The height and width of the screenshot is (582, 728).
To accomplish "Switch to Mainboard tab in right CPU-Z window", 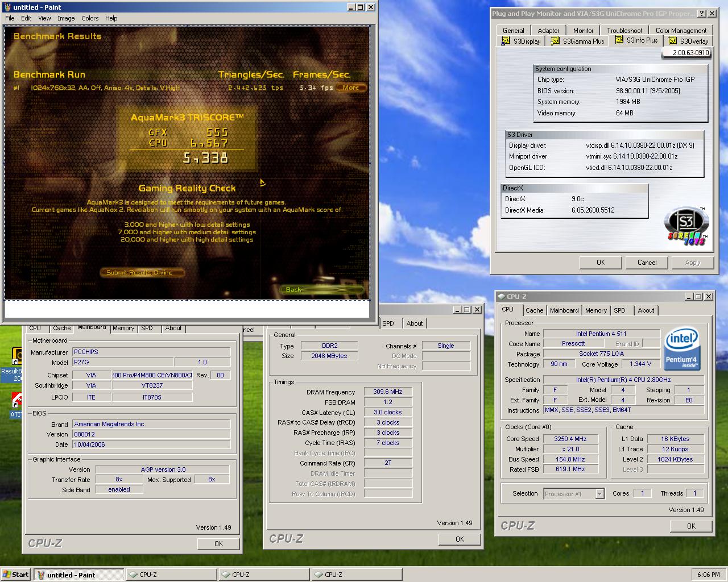I will (x=564, y=310).
